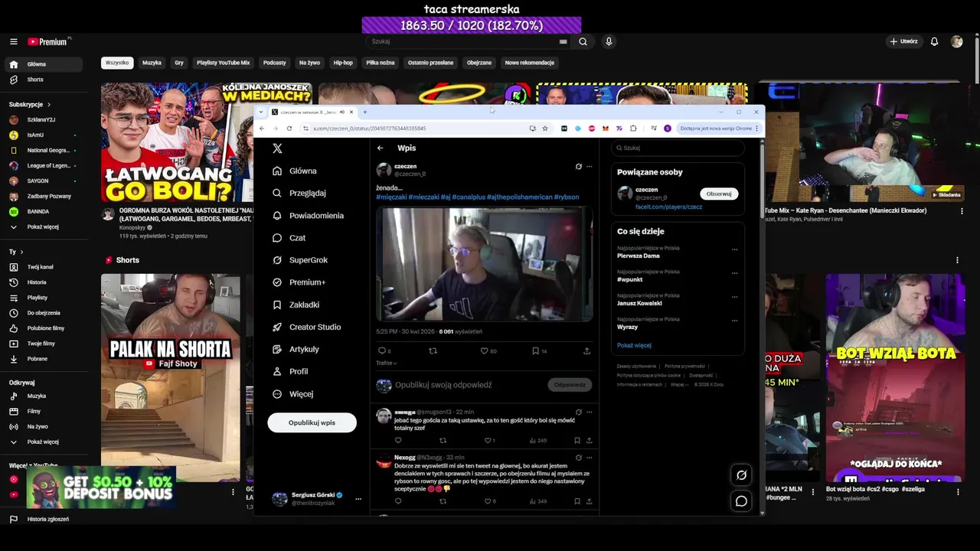Viewport: 980px width, 551px height.
Task: Select the Piłka nożna filter chip
Action: [x=381, y=63]
